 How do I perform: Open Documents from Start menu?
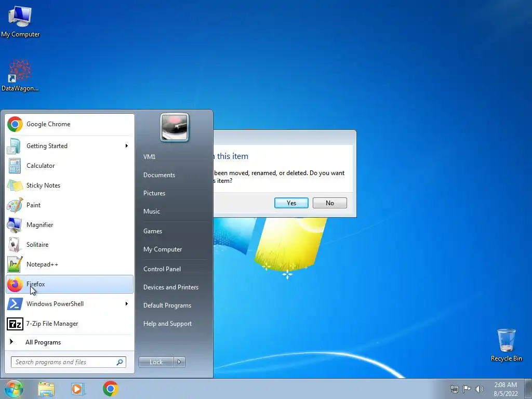[x=159, y=175]
